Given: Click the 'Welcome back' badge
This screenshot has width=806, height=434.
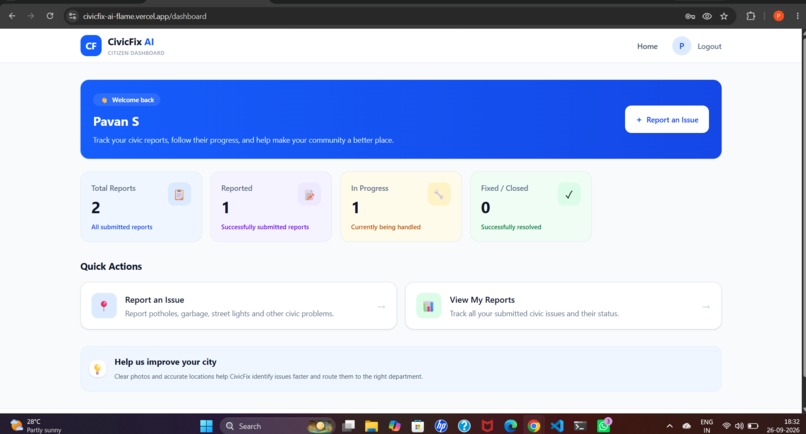Looking at the screenshot, I should [126, 100].
